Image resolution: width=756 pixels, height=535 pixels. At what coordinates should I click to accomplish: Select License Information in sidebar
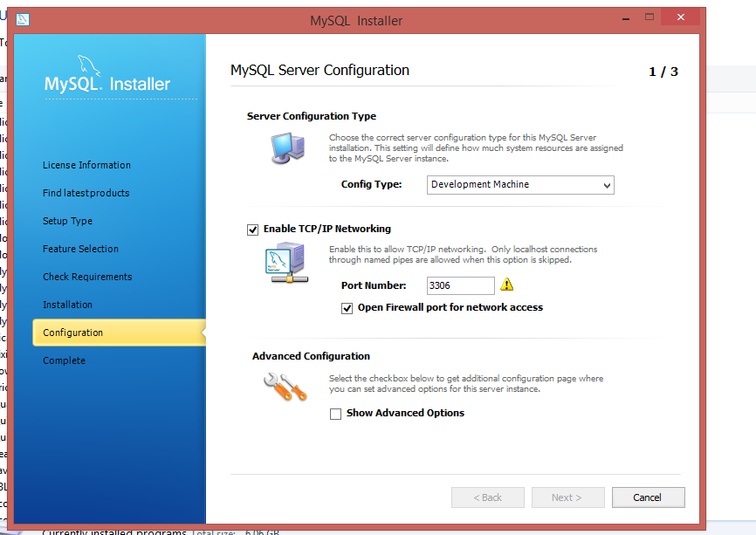click(x=86, y=165)
